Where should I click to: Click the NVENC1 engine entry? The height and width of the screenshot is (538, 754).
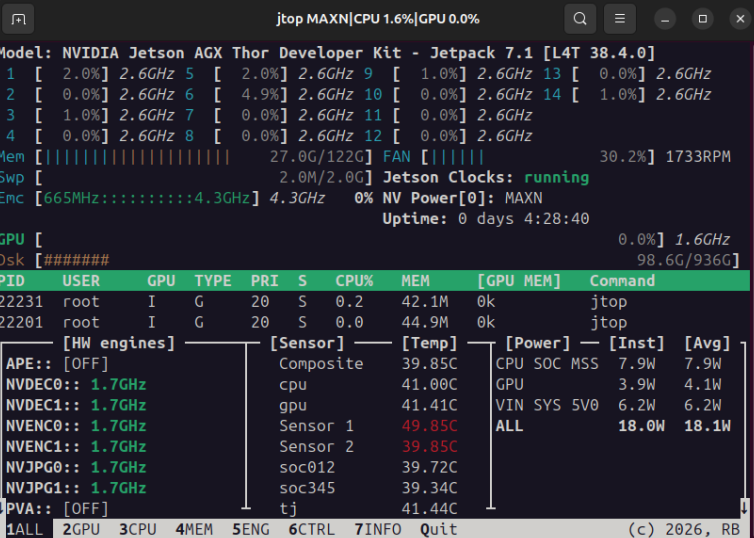tap(76, 446)
